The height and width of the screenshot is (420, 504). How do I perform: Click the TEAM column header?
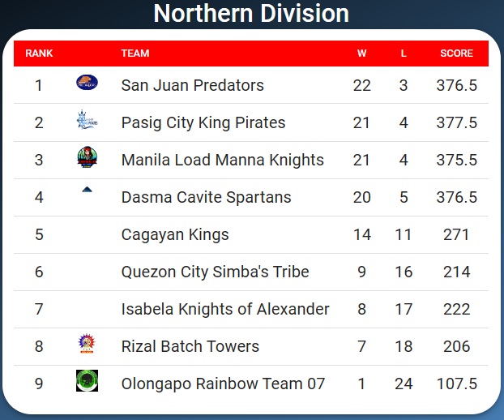135,54
